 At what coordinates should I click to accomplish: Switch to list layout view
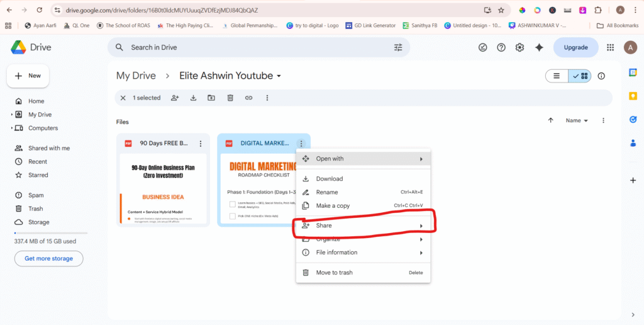[x=557, y=76]
